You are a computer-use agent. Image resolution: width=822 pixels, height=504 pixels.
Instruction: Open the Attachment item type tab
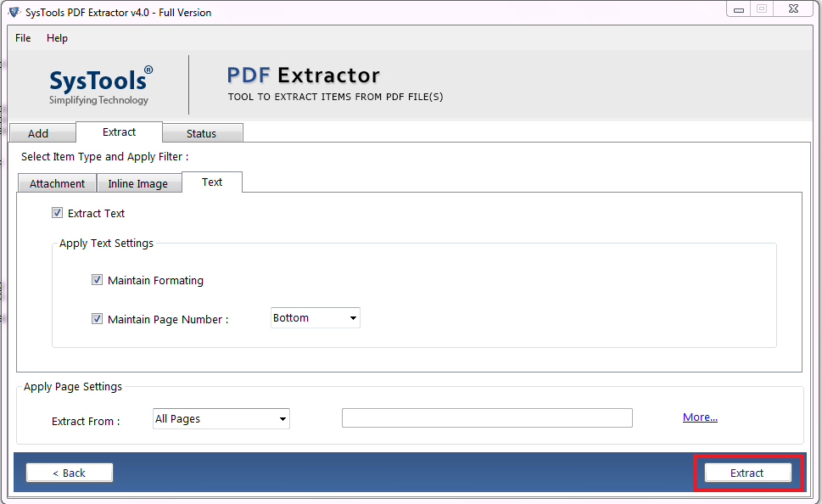tap(57, 183)
